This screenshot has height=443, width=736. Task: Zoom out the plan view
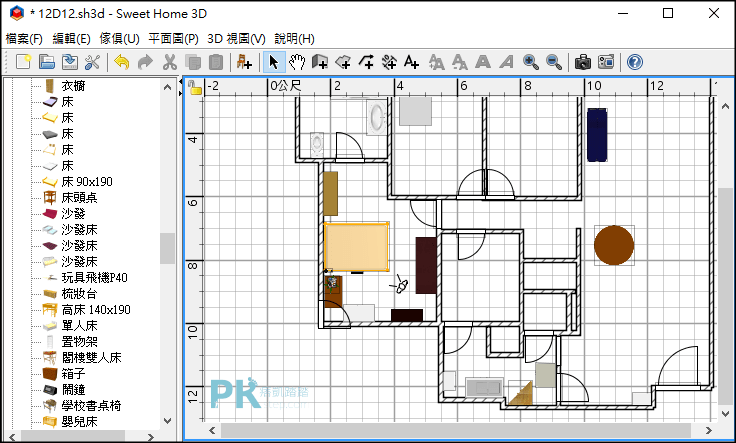point(554,61)
